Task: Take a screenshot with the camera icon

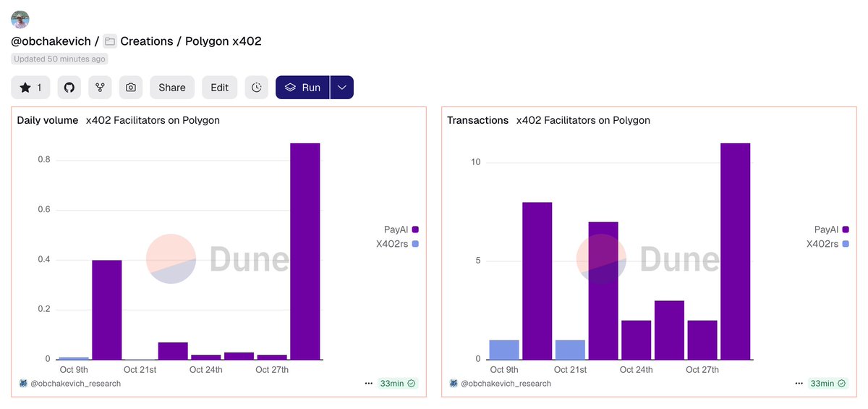Action: (x=131, y=88)
